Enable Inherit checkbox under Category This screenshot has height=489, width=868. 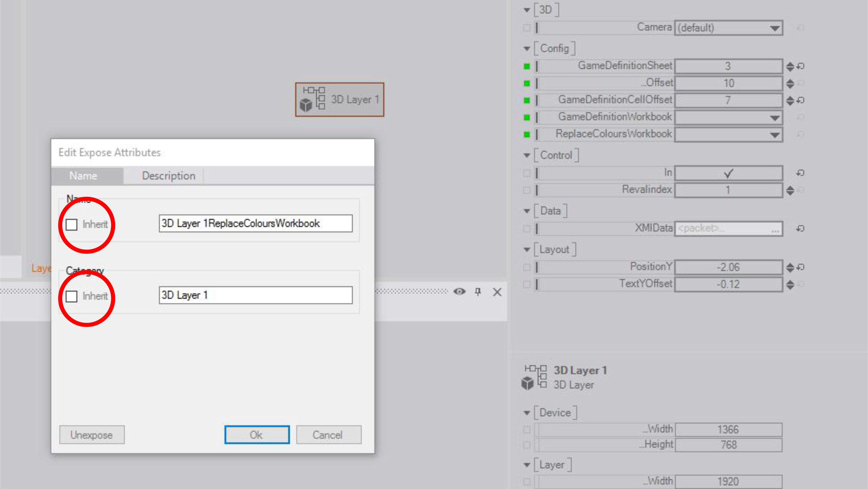[72, 296]
